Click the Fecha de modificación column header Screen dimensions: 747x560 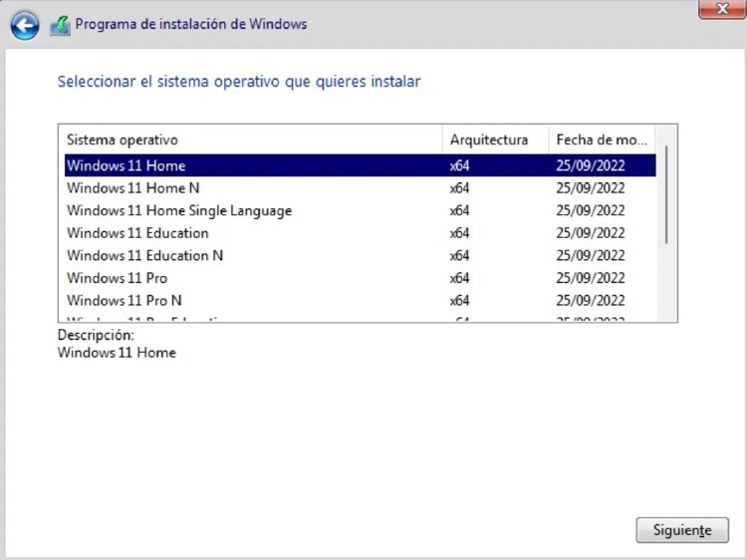[x=602, y=140]
